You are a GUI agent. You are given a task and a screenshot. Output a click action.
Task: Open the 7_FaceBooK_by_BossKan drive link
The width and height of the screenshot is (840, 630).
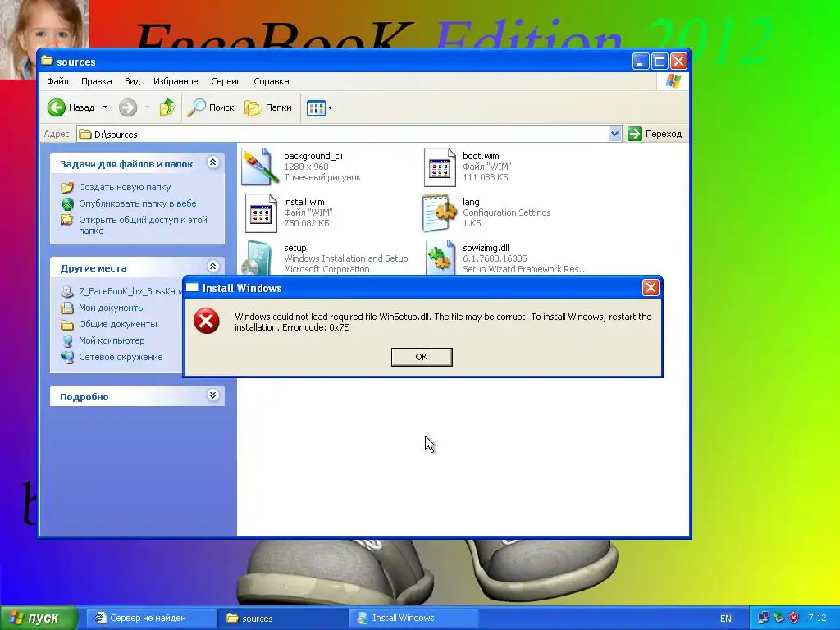(x=130, y=291)
